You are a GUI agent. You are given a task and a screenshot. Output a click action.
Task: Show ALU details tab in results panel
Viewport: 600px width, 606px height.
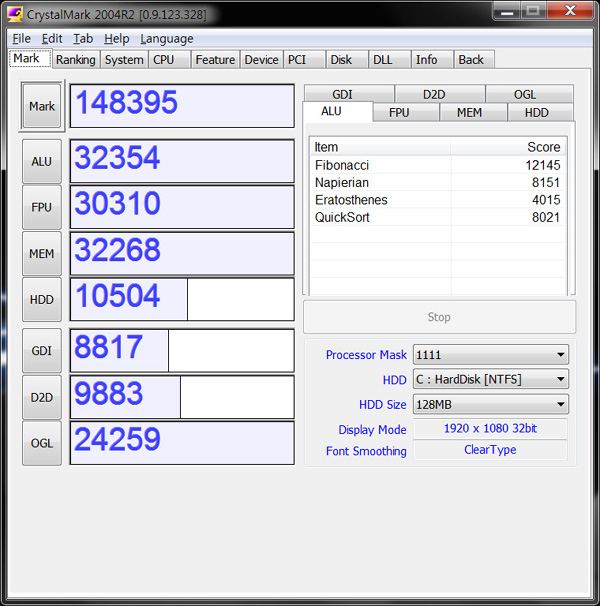pos(337,112)
